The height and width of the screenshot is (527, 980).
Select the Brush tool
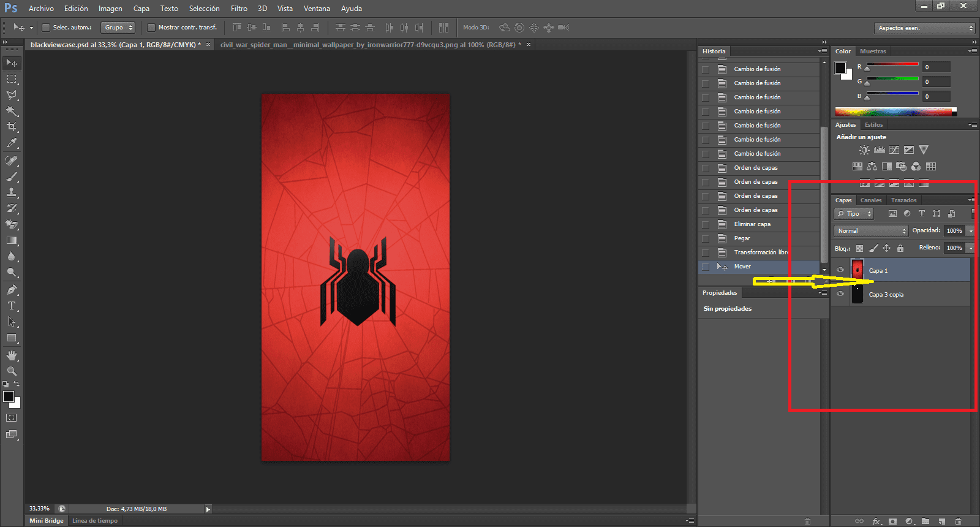click(12, 176)
